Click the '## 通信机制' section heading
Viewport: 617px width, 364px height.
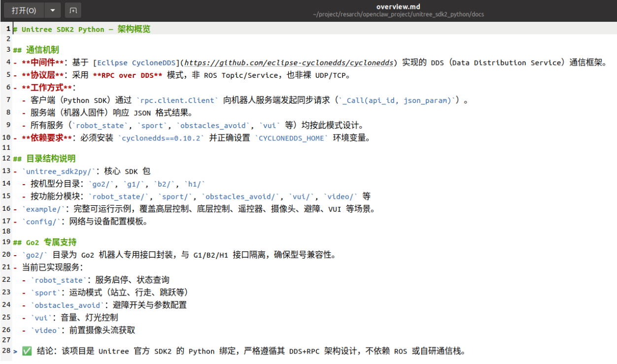[x=36, y=50]
